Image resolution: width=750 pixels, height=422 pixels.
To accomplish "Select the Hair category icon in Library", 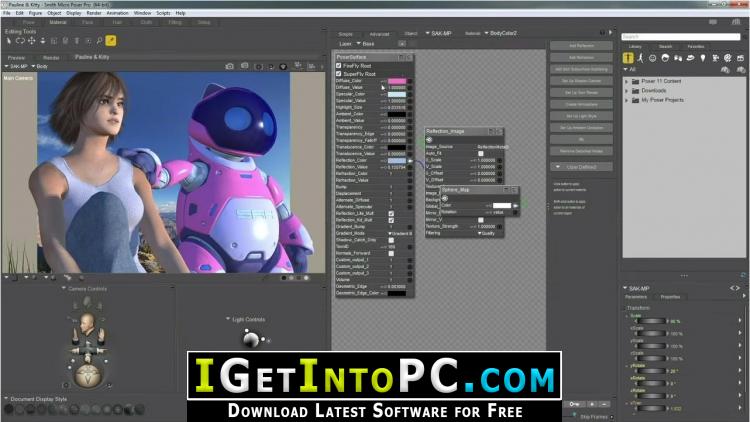I will tap(664, 58).
